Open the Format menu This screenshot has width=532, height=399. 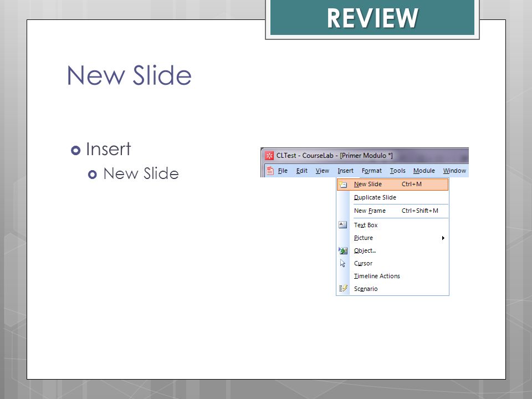point(371,171)
